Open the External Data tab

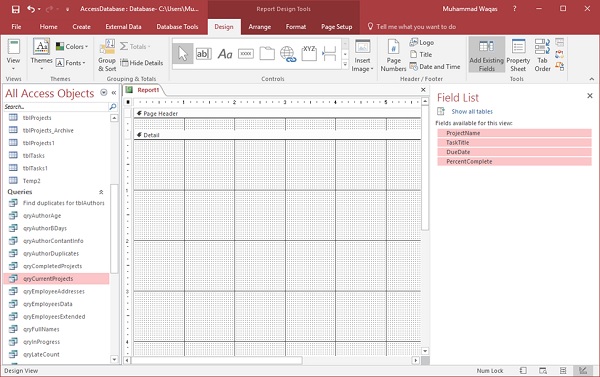123,27
